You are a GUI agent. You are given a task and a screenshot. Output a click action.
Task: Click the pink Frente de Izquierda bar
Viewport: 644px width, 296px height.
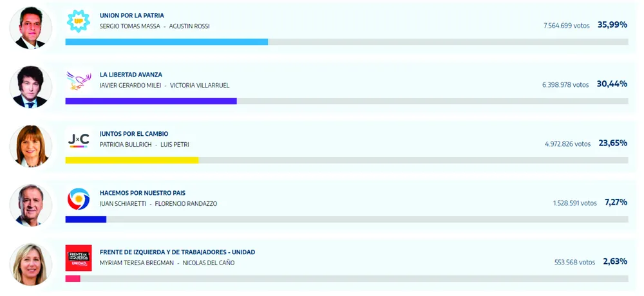[x=73, y=279]
